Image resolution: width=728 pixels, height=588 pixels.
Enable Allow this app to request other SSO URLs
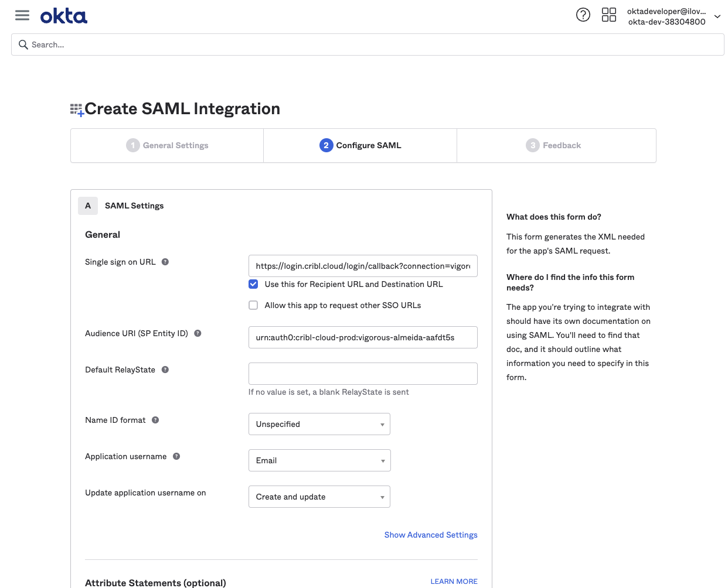[253, 305]
